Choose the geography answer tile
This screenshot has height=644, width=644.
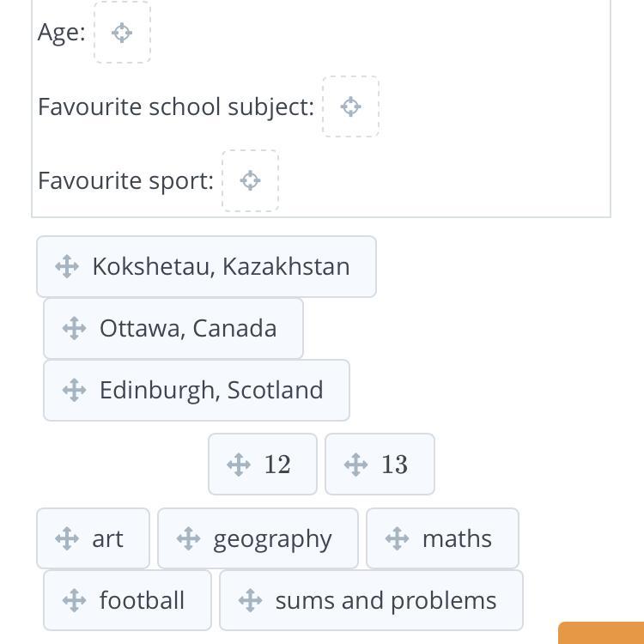(x=272, y=538)
